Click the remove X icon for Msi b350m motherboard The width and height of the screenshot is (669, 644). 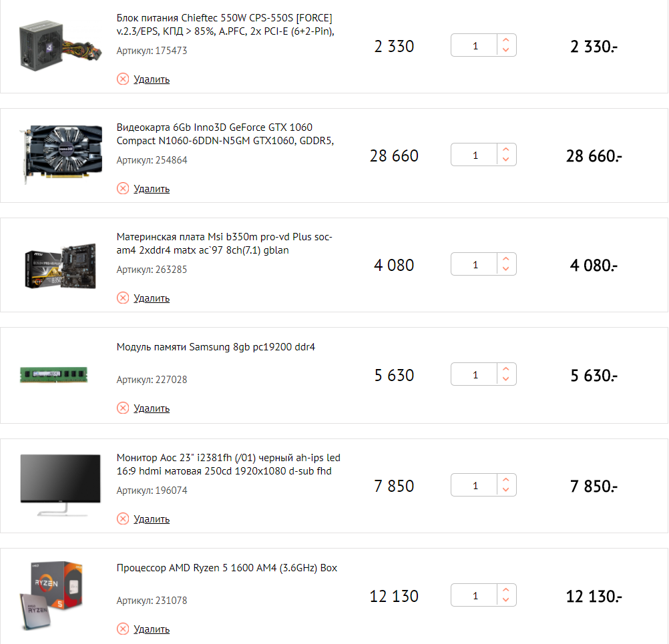point(123,298)
